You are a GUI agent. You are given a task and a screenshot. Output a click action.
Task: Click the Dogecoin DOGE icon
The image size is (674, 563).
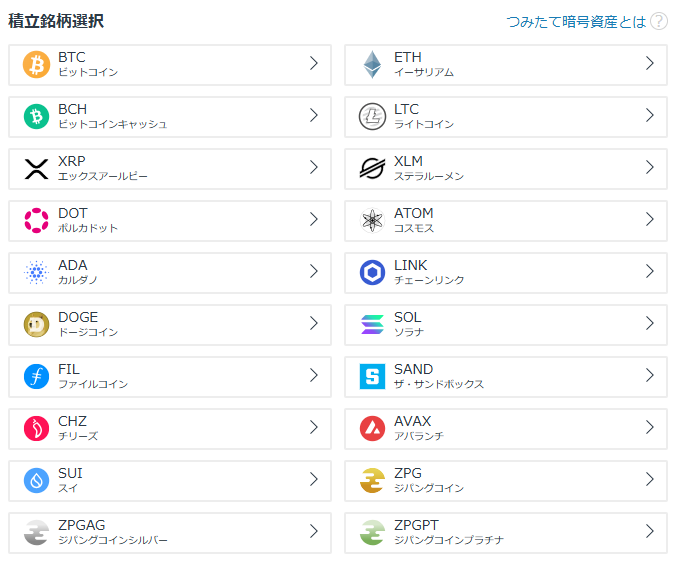click(x=37, y=324)
